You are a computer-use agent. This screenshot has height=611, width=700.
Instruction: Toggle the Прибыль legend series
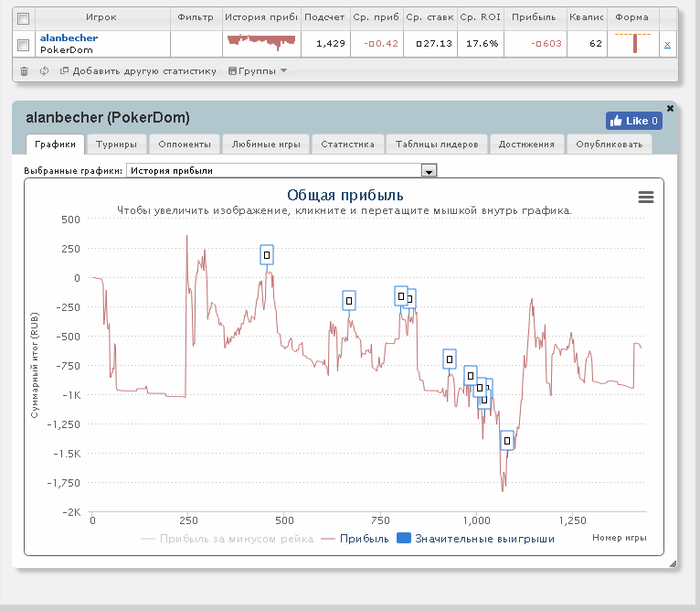point(355,539)
